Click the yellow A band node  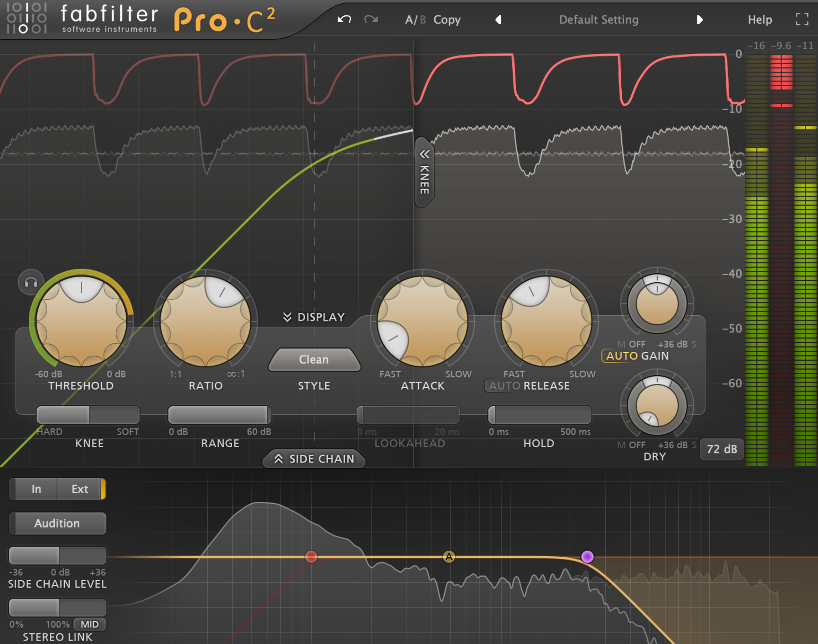pos(449,557)
